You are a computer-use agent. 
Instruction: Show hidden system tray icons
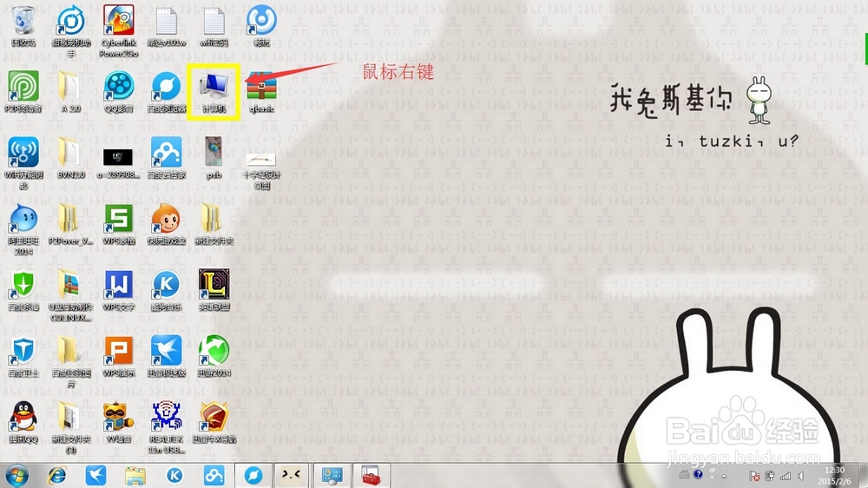pos(724,476)
